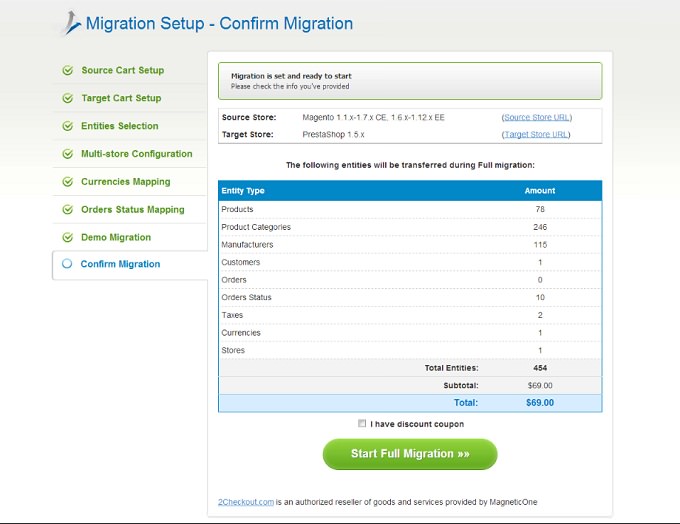The image size is (680, 524).
Task: Click the Entity Type column header
Action: (x=243, y=191)
